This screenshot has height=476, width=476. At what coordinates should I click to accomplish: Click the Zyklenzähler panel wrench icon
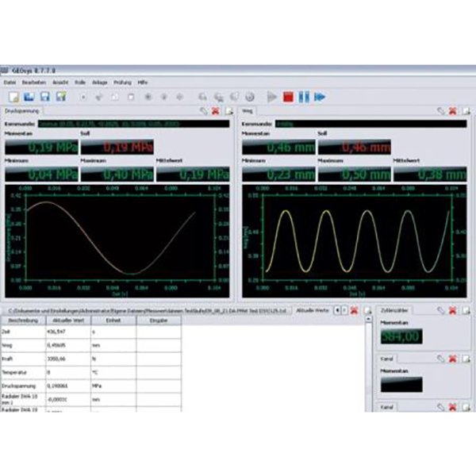pos(440,310)
